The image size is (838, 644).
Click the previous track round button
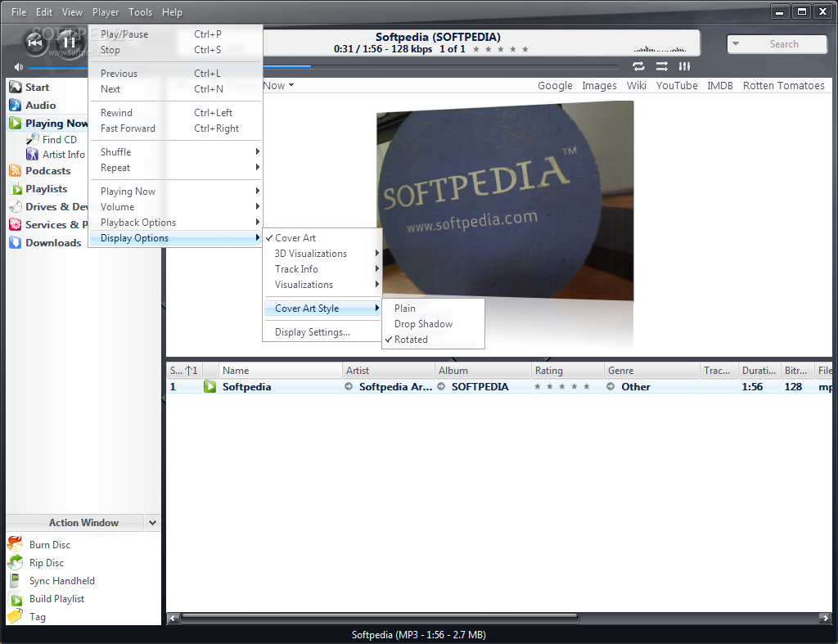pos(35,43)
